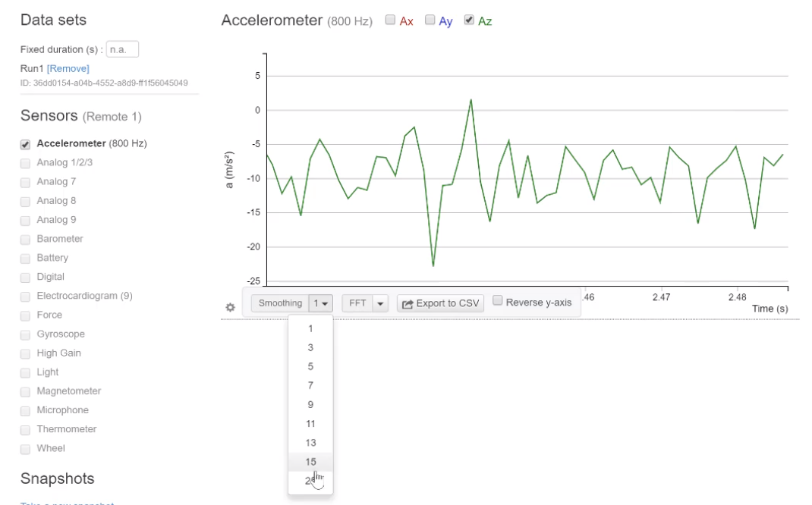Click the Snapshots heading

coord(58,478)
